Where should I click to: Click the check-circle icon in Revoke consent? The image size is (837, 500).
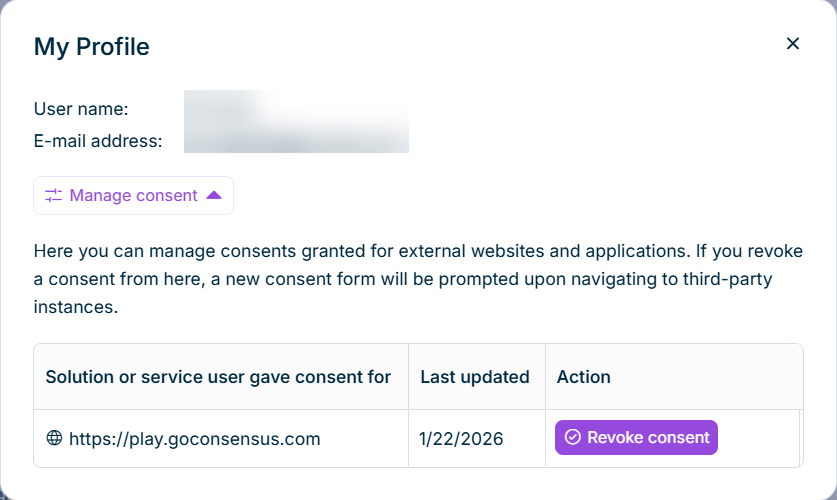573,437
